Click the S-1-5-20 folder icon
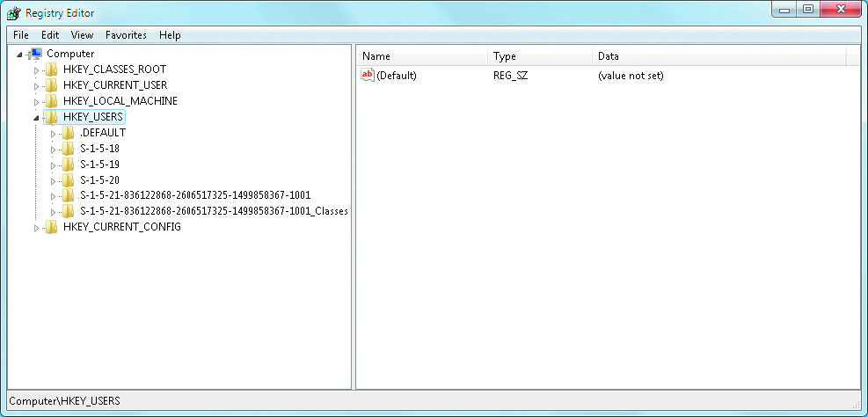Image resolution: width=868 pixels, height=417 pixels. 68,180
